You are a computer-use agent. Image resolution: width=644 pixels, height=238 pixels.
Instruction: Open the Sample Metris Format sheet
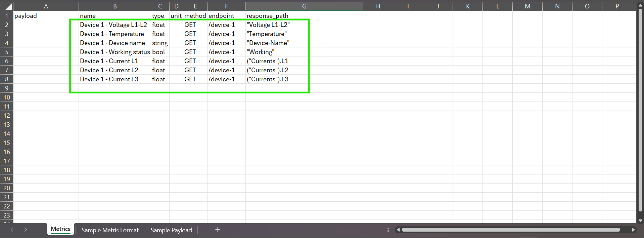point(110,230)
